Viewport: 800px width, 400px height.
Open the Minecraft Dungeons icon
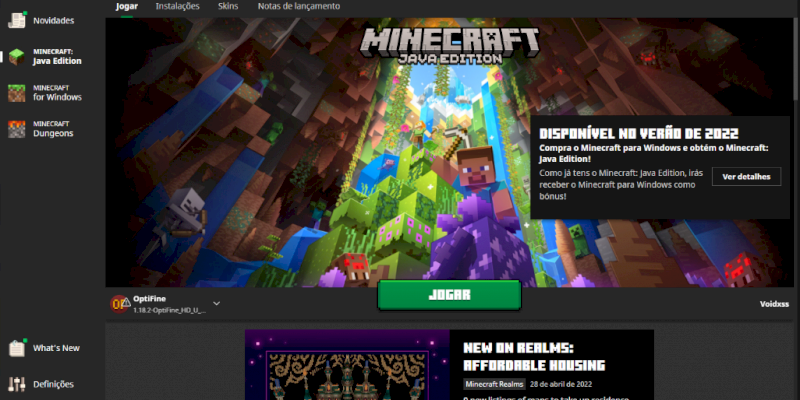[17, 129]
